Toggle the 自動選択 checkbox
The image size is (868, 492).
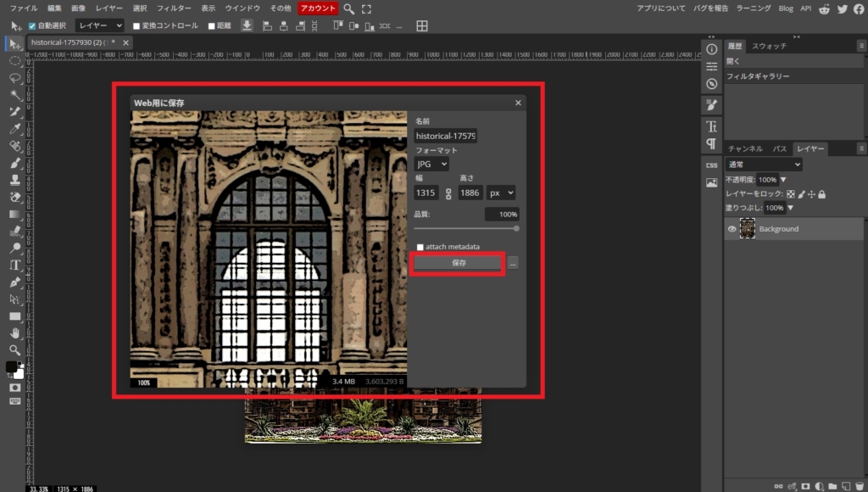[x=33, y=25]
